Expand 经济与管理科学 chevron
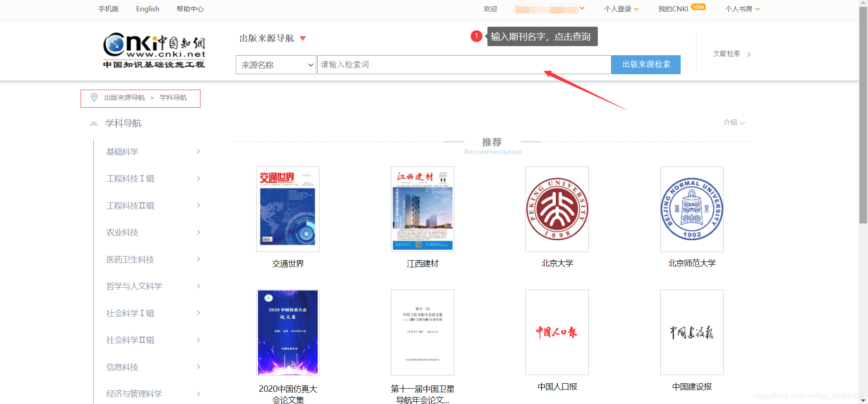This screenshot has height=404, width=868. (198, 394)
